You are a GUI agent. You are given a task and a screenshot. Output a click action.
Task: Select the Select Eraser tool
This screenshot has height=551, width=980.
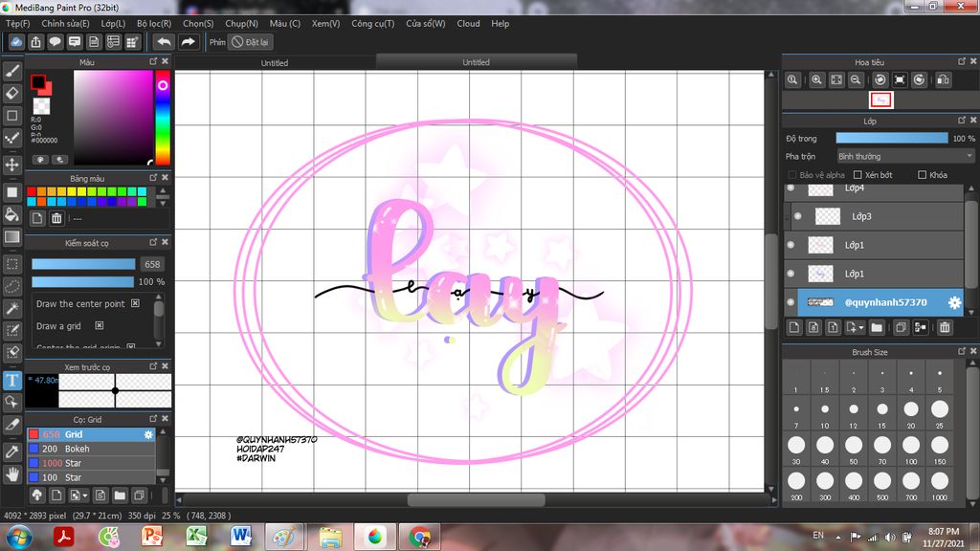click(x=11, y=352)
